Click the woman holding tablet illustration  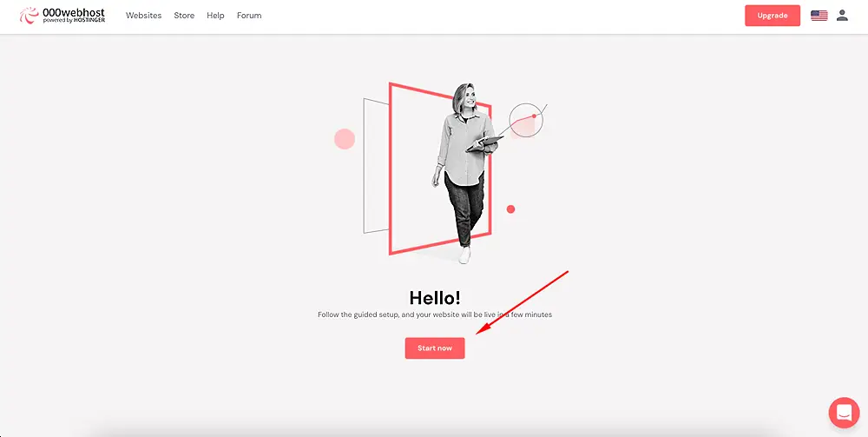point(467,174)
